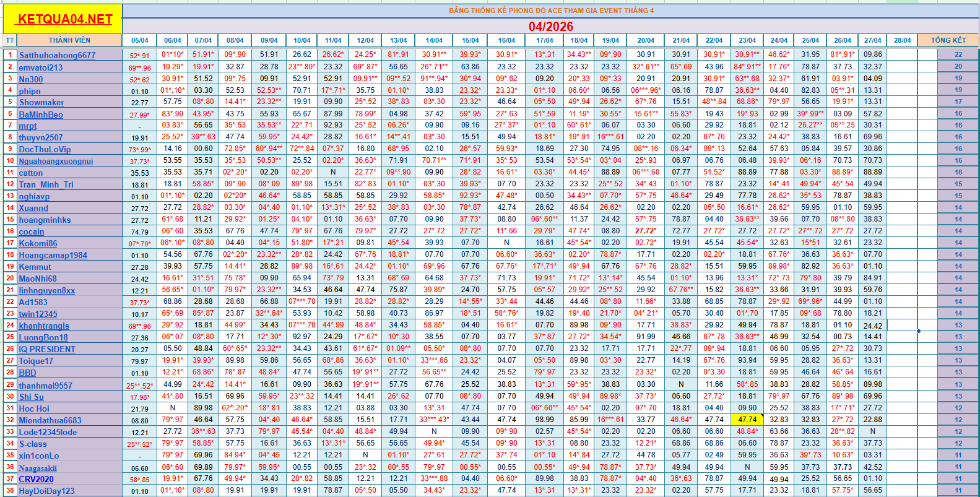The image size is (980, 497).
Task: Open member link Hoangcamap1984
Action: (x=53, y=255)
